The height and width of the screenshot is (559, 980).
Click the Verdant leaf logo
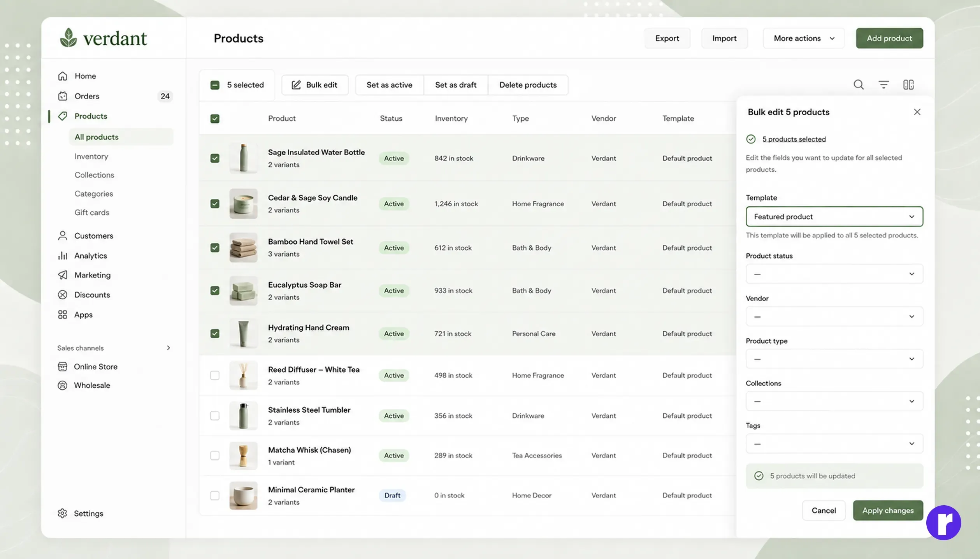pos(68,38)
